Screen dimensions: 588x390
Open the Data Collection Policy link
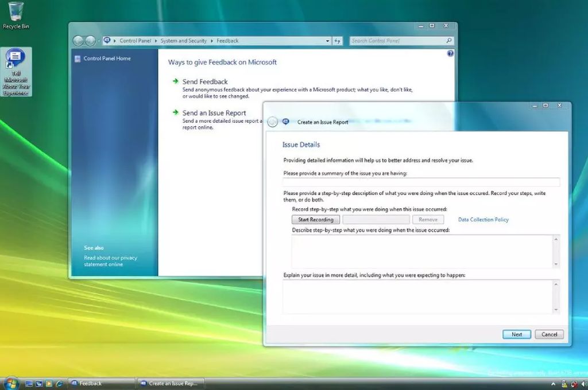483,220
